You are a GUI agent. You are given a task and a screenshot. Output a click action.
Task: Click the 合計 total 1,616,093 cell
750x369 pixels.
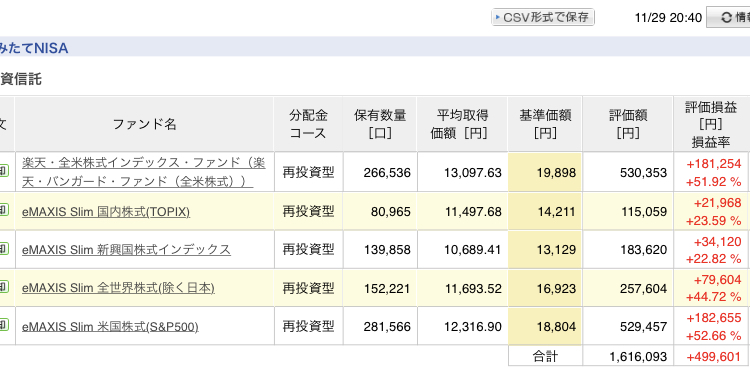tap(628, 357)
